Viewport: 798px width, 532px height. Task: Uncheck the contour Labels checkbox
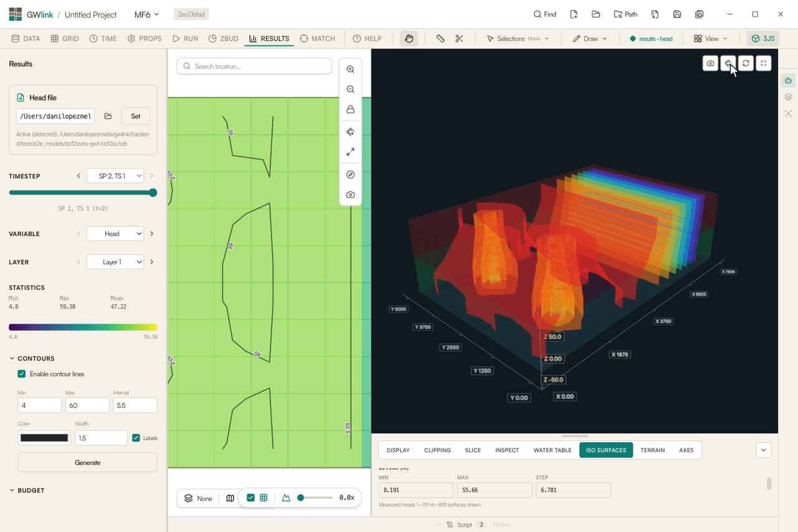coord(136,438)
